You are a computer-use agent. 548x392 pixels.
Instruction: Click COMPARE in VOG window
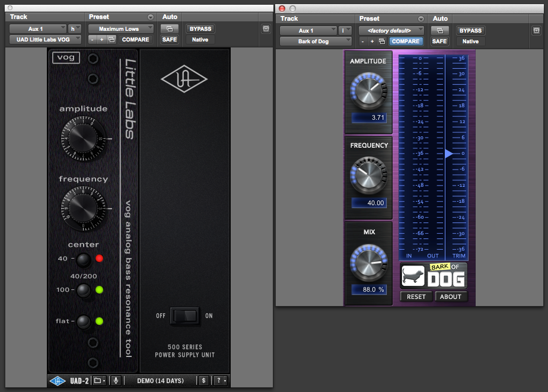136,40
